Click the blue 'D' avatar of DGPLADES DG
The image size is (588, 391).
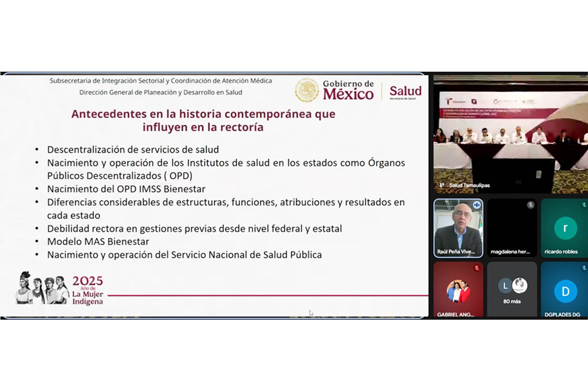click(x=565, y=291)
